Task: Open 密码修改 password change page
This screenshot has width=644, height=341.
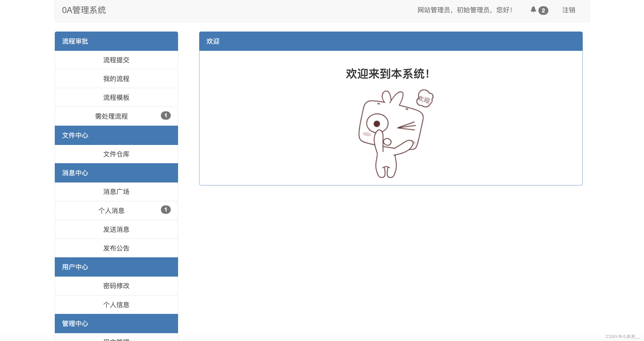Action: pyautogui.click(x=116, y=286)
